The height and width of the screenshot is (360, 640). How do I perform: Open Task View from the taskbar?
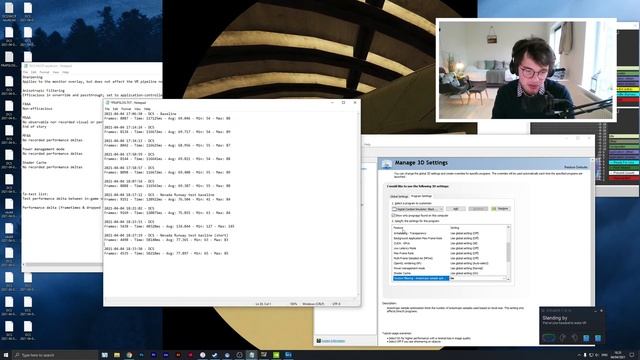click(104, 355)
